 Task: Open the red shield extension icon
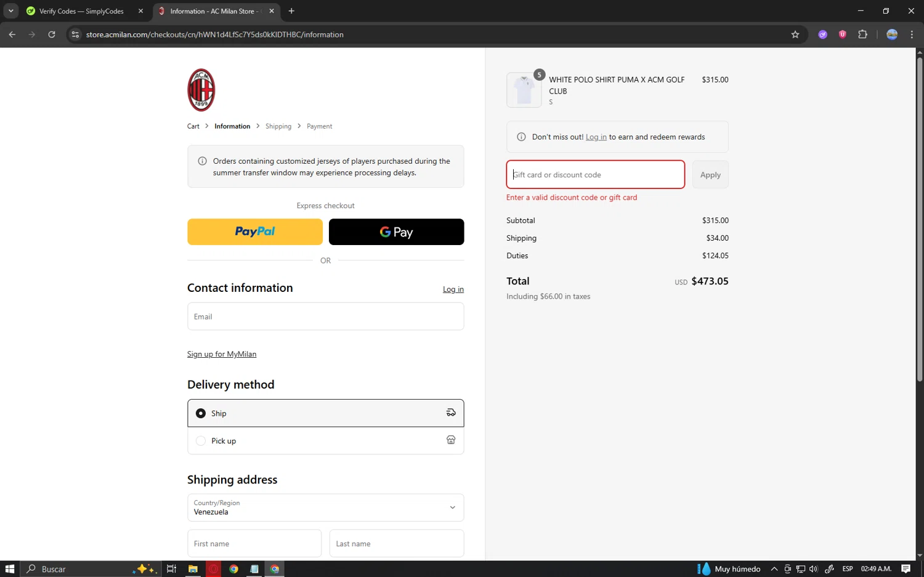(842, 34)
